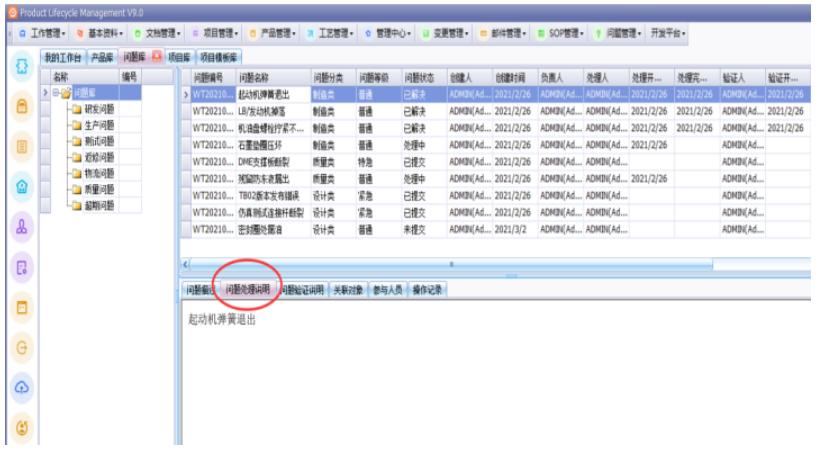
Task: Click into the 起动机弹簧退出 description text area
Action: pos(496,372)
